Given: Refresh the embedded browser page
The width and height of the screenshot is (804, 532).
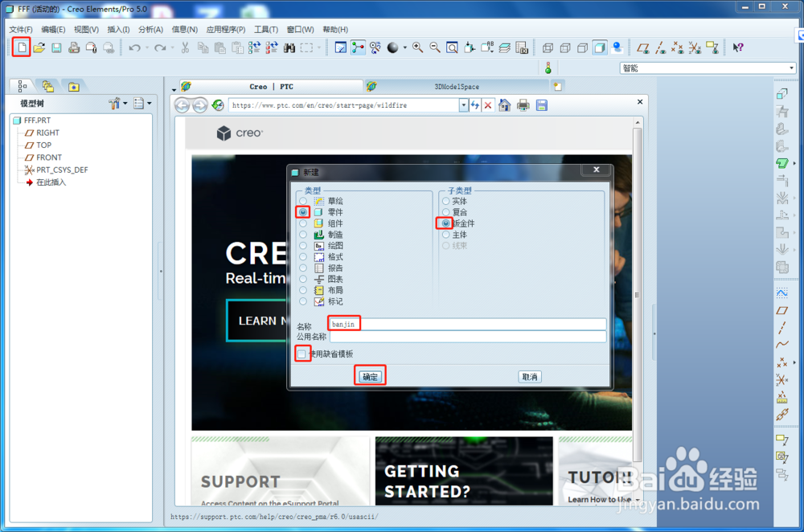Looking at the screenshot, I should (217, 105).
